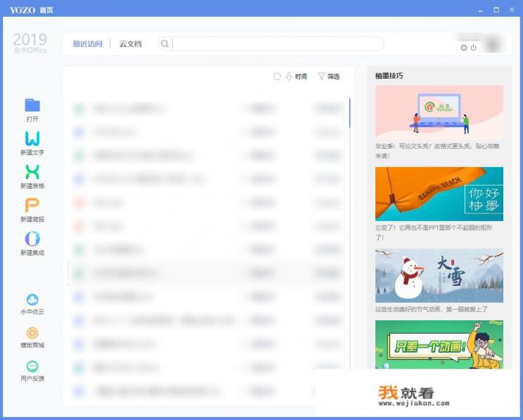The image size is (523, 420).
Task: Open the 只差一个动画 green thumbnail
Action: [439, 345]
